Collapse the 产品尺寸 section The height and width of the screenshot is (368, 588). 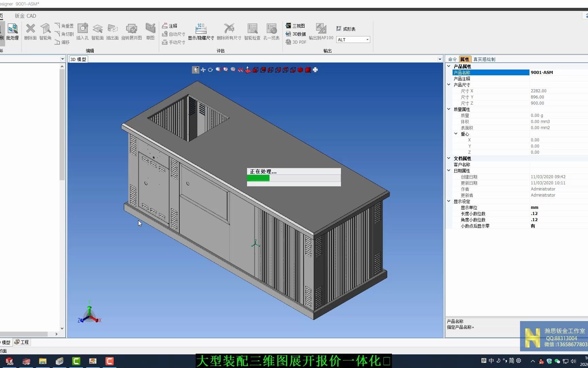coord(449,85)
